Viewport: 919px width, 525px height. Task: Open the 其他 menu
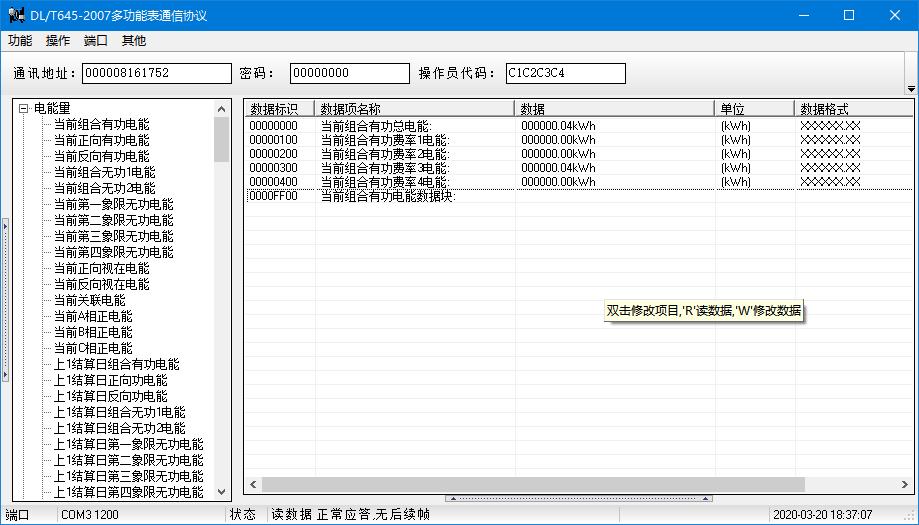coord(133,41)
